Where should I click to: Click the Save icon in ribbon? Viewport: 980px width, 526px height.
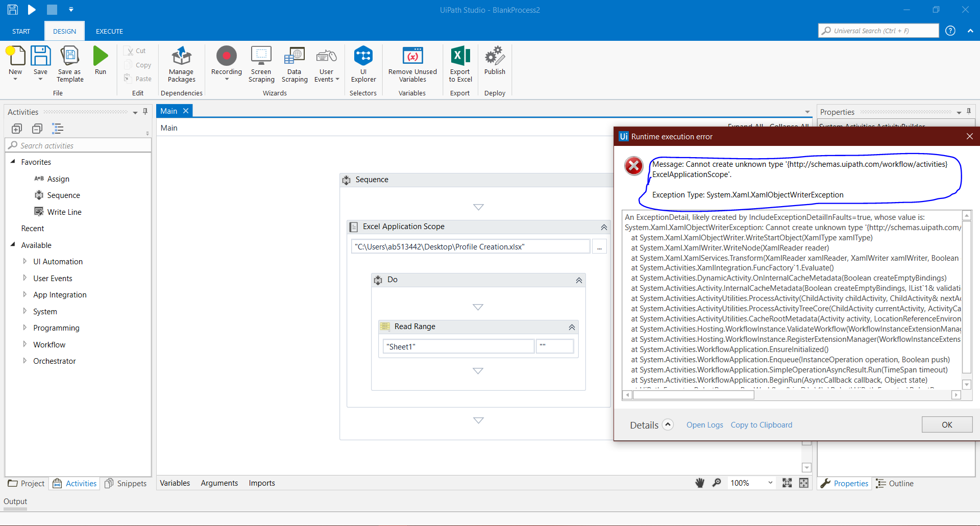[x=40, y=56]
